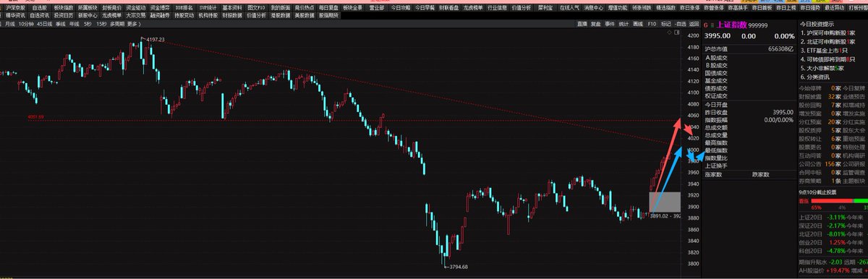Open the 昨日涨停 button
868x279 pixels.
690,7
